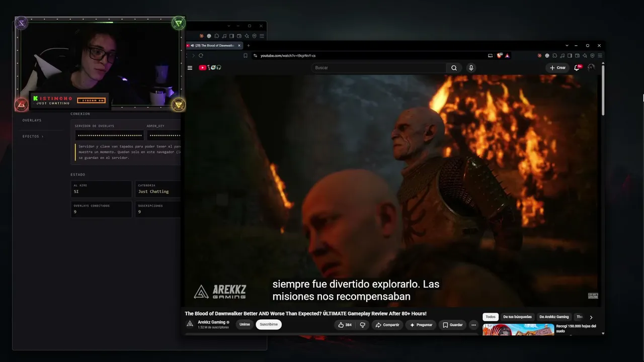Expand the tab search chevron in front browser
This screenshot has height=362, width=644.
(x=567, y=45)
